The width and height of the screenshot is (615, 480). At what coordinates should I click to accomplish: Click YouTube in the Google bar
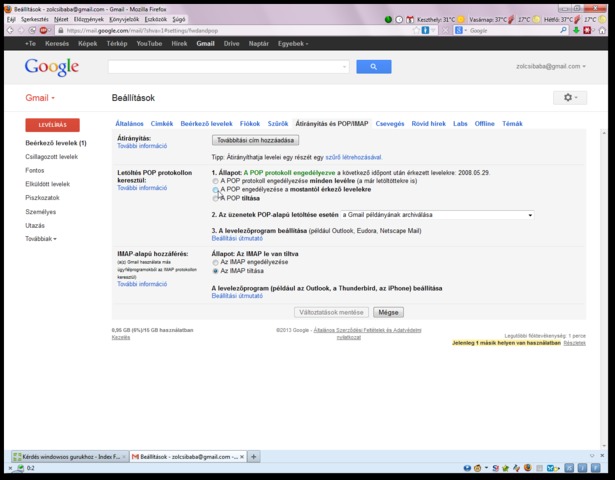click(149, 44)
